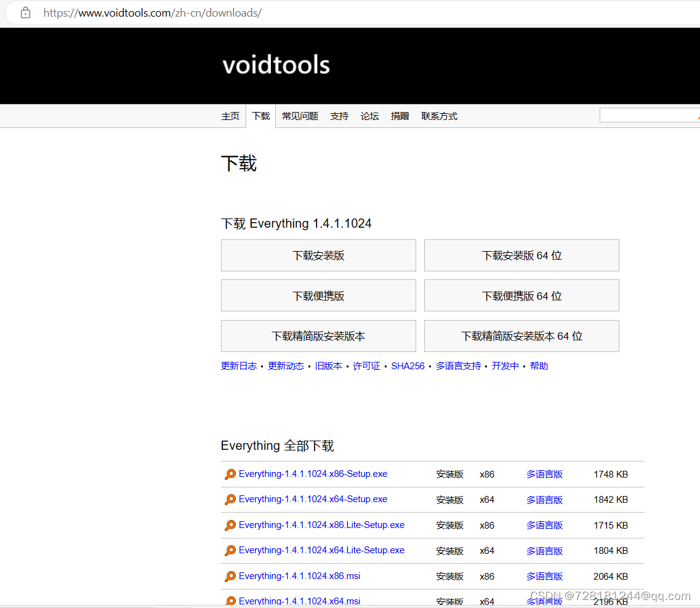This screenshot has height=608, width=700.
Task: Open the 更新日志 link
Action: [x=239, y=366]
